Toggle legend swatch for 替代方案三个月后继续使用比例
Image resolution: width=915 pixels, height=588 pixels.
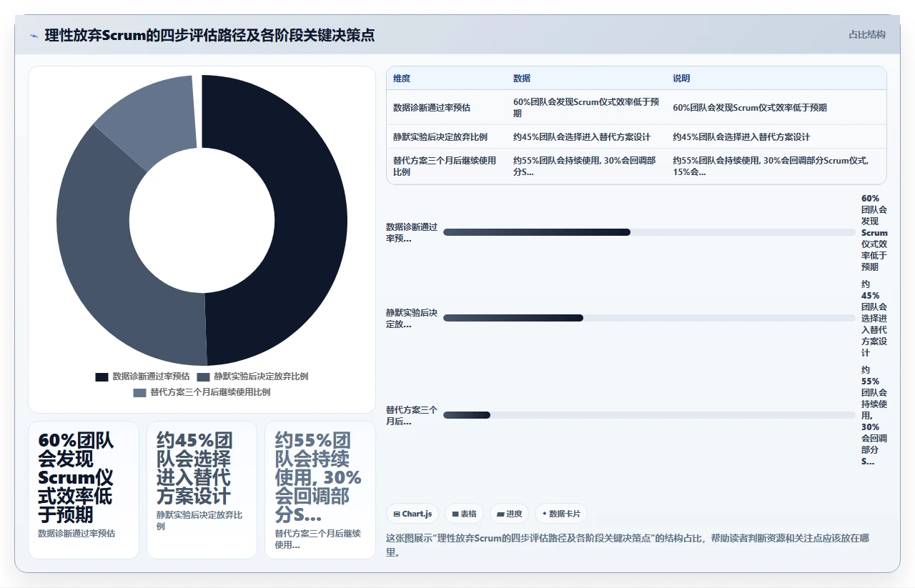click(139, 392)
